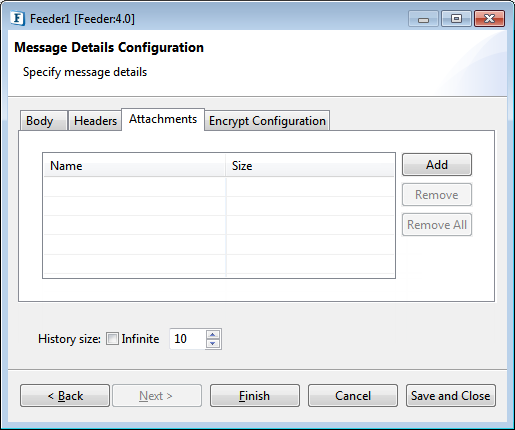The width and height of the screenshot is (515, 430).
Task: Close the Feeder1 dialog window
Action: tap(489, 19)
